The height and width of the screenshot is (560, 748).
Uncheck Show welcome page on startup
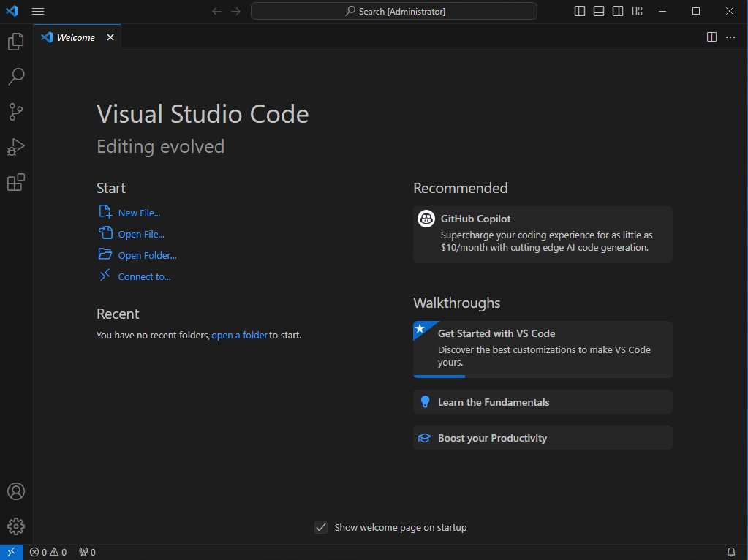pyautogui.click(x=321, y=527)
